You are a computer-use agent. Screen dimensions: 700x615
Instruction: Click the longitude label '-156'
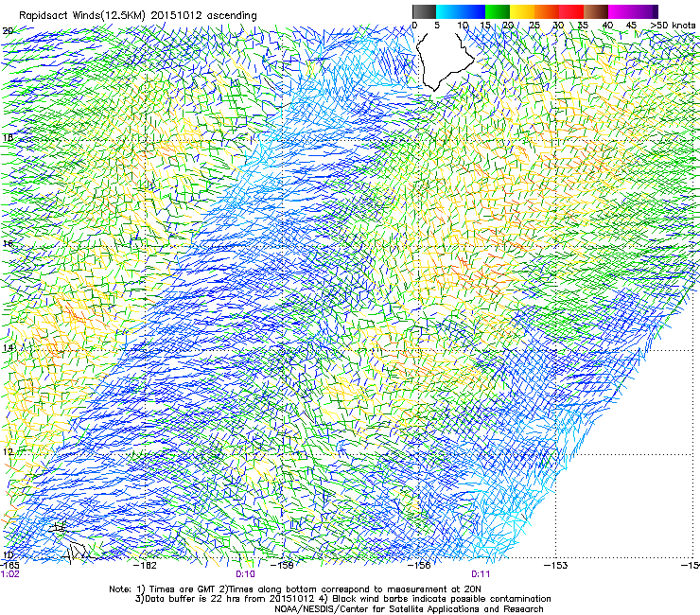click(420, 566)
